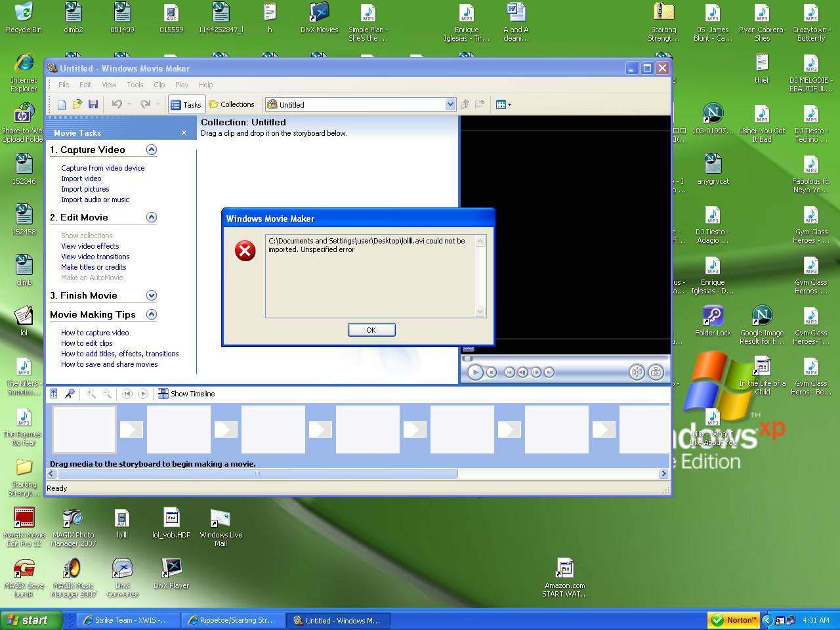Click Stop in the preview monitor
This screenshot has height=630, width=840.
pos(492,372)
